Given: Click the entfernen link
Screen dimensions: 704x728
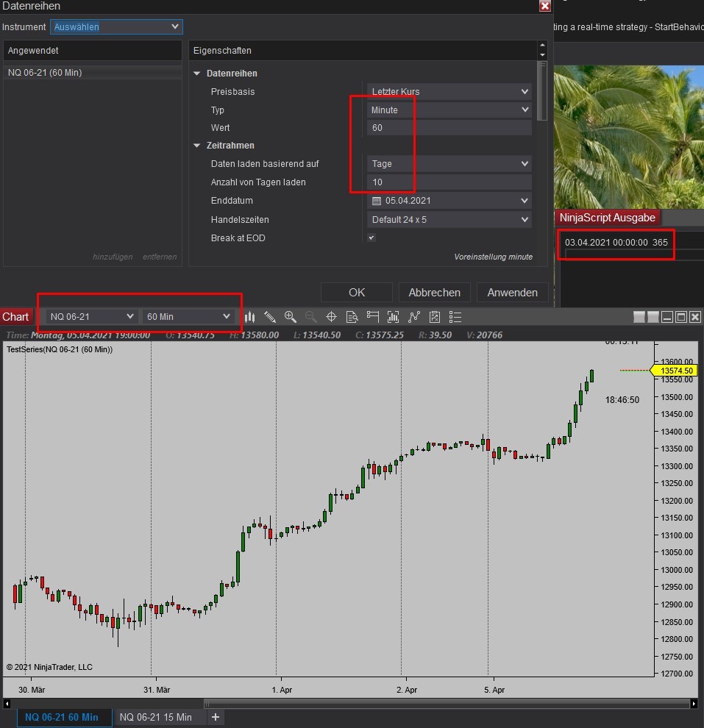Looking at the screenshot, I should coord(160,257).
